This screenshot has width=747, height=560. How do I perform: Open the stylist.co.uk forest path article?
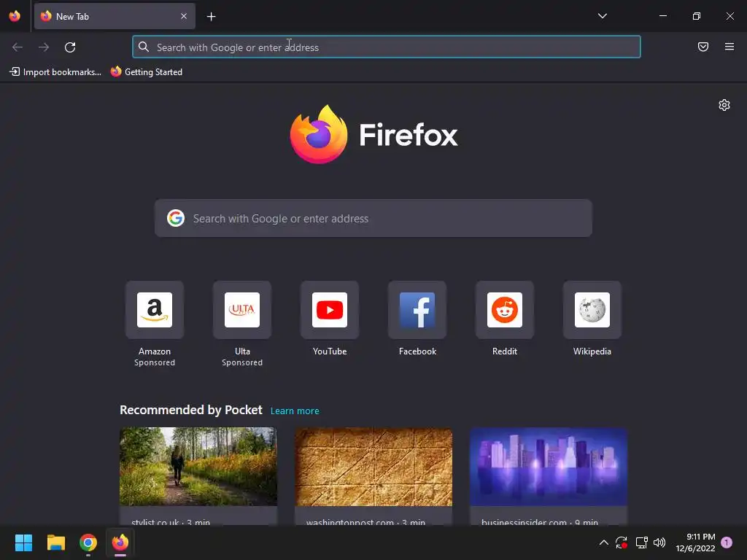[198, 476]
